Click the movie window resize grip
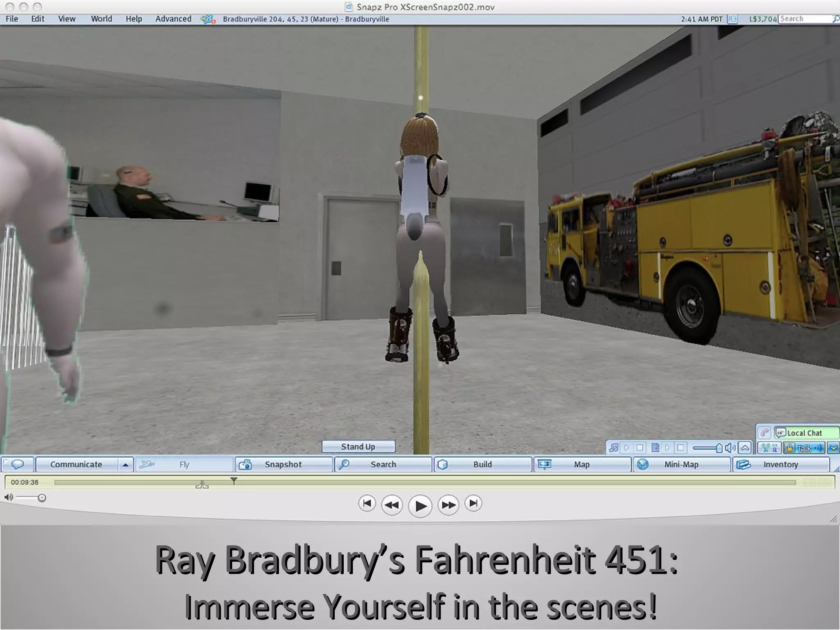 coord(833,519)
